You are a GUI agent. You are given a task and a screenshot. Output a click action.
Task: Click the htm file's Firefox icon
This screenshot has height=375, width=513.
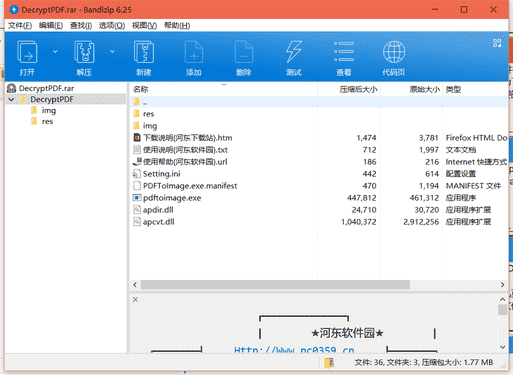tap(137, 138)
